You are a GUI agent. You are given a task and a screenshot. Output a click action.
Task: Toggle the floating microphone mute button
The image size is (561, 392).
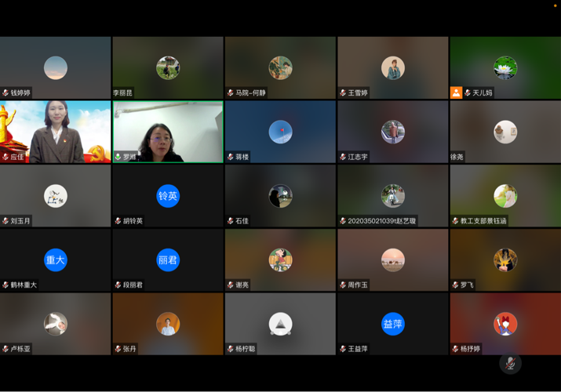(x=510, y=363)
